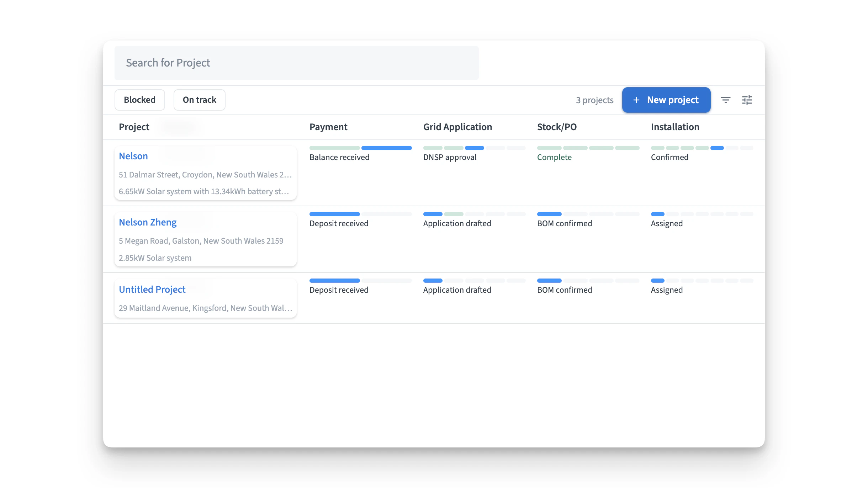The height and width of the screenshot is (488, 868).
Task: Select Untitled Project's Application drafted status
Action: pos(457,290)
